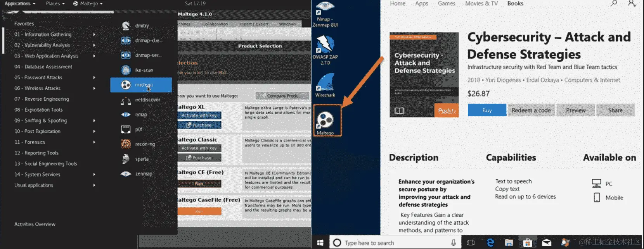644x249 pixels.
Task: Click the Cybersecurity book cover thumbnail
Action: [424, 75]
